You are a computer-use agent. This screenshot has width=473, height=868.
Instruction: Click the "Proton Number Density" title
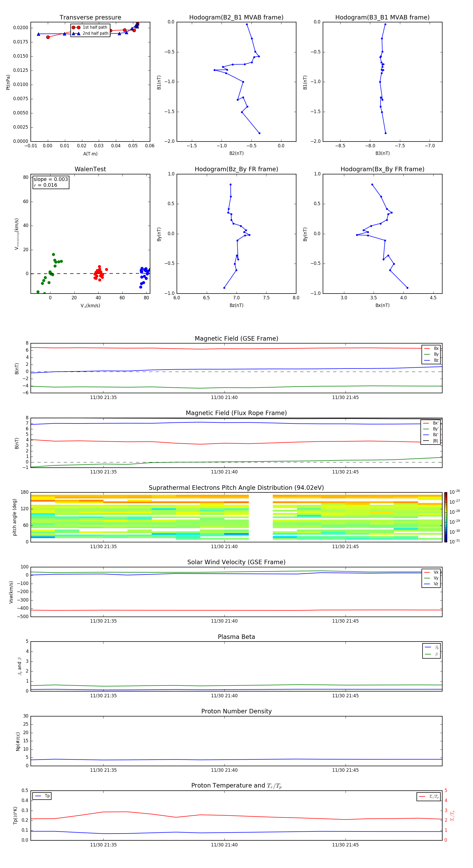point(236,711)
